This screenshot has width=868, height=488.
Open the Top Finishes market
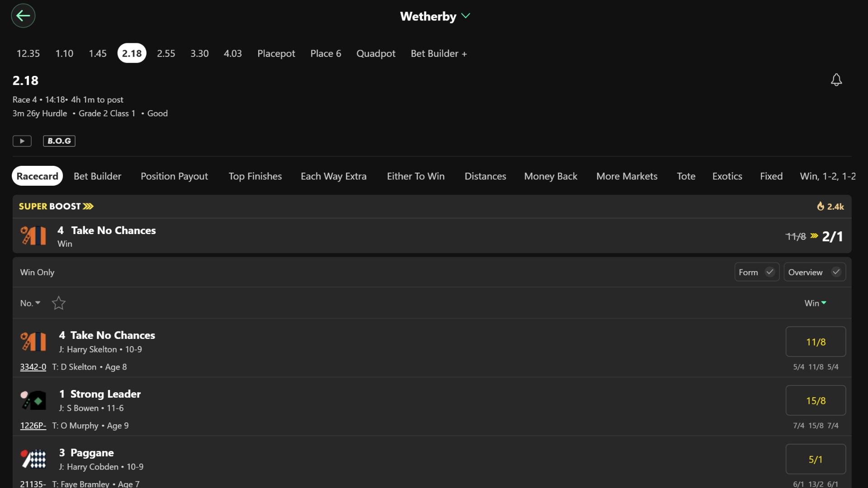click(255, 176)
